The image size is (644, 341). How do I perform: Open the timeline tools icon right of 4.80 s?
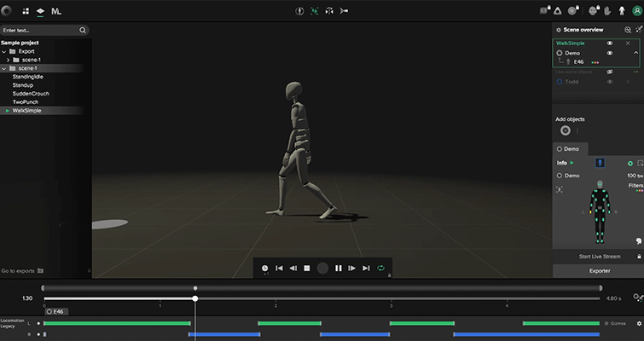tap(638, 298)
